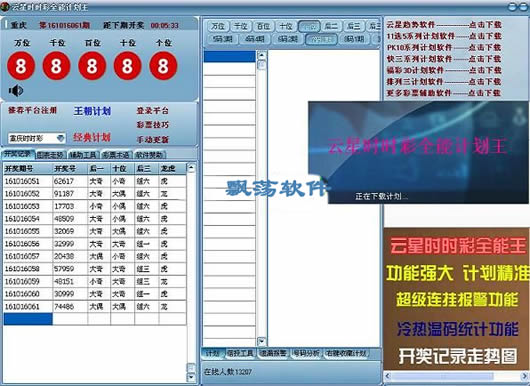Open the 图表走势 tab
The width and height of the screenshot is (530, 386).
pos(50,155)
